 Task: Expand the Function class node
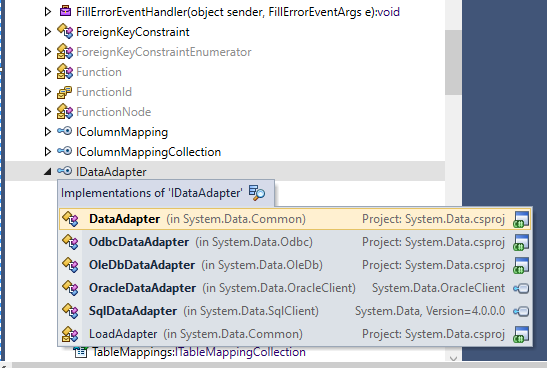(x=48, y=72)
